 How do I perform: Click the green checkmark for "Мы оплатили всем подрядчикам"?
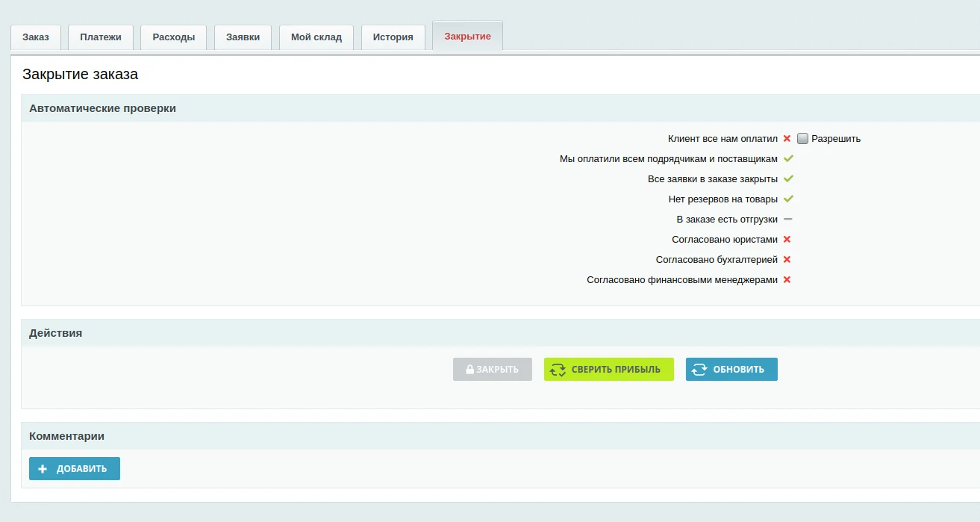pos(788,159)
